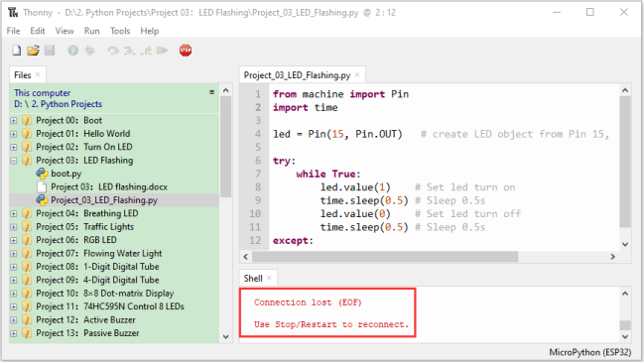Click the docx document icon for LED flashing
The width and height of the screenshot is (644, 363).
42,186
